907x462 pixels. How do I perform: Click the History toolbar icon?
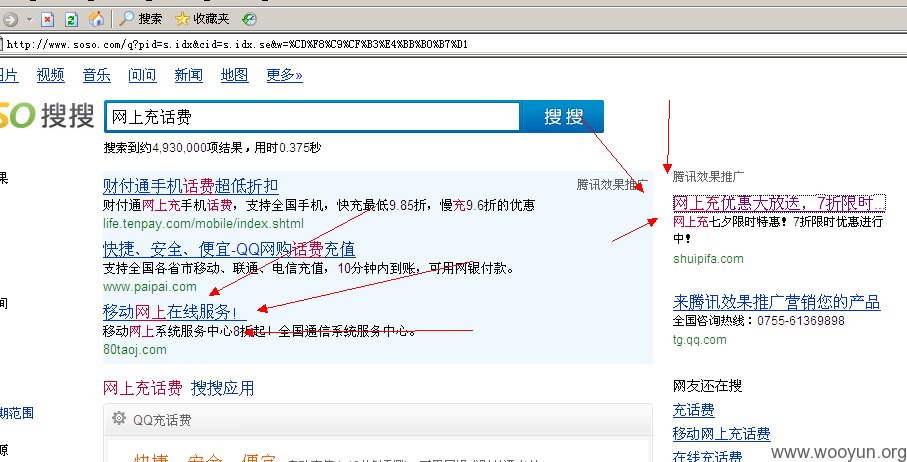[x=249, y=19]
